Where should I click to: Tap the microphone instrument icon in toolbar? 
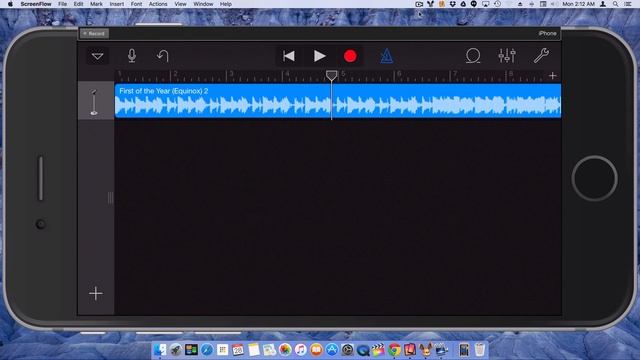pos(131,56)
